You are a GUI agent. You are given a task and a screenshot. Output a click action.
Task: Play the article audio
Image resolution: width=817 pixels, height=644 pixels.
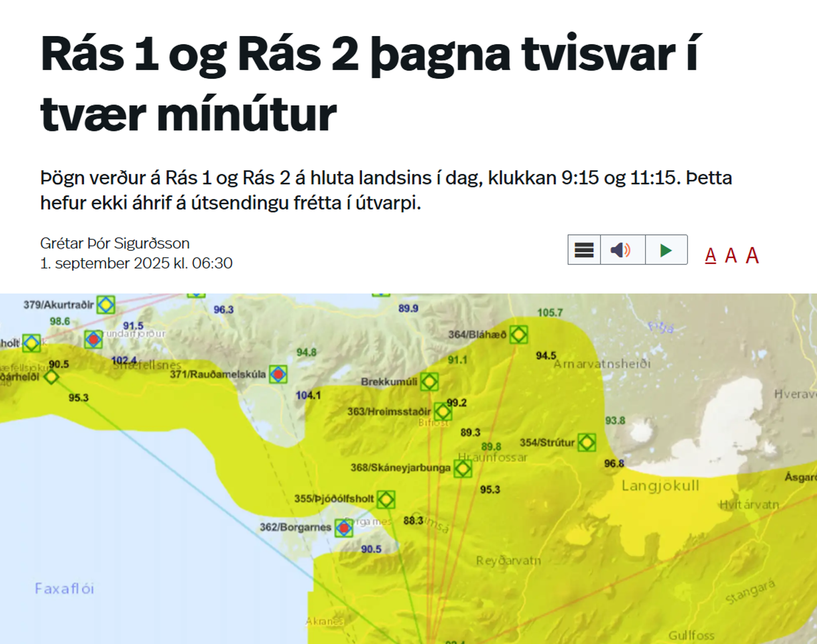[666, 250]
